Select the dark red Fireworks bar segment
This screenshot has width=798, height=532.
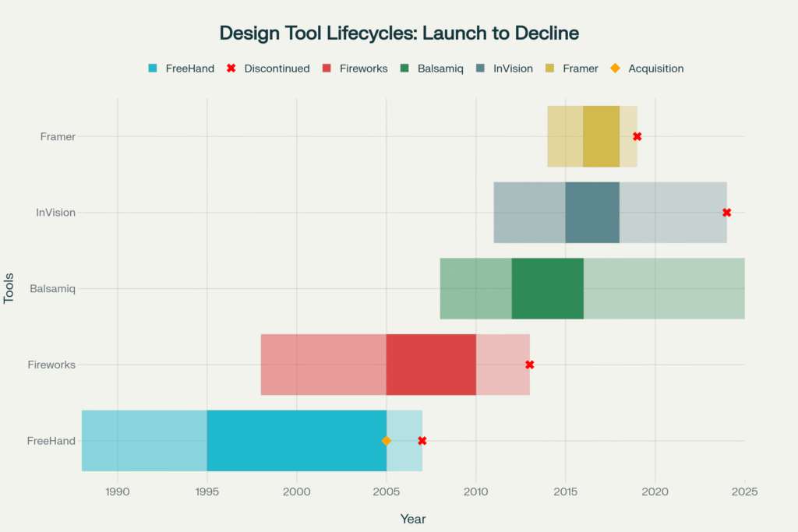tap(431, 365)
